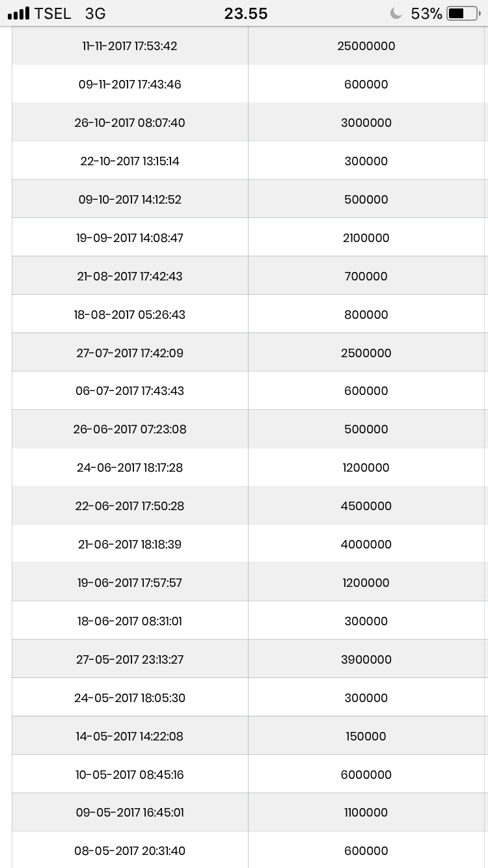Tap the 4500000 amount value
488x868 pixels.
click(x=366, y=506)
